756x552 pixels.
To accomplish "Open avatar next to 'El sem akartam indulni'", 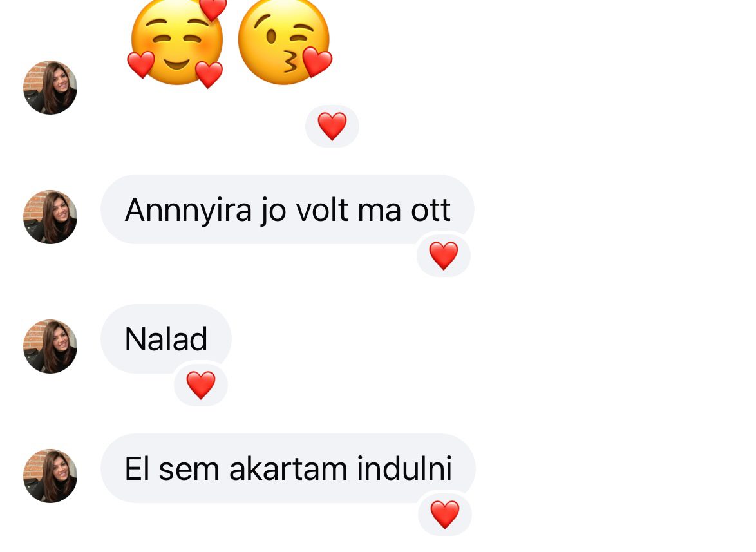I will coord(50,476).
